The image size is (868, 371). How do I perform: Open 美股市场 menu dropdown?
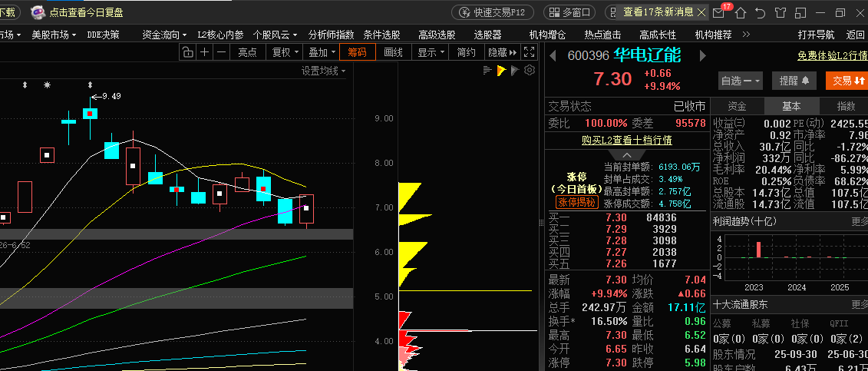pyautogui.click(x=54, y=35)
